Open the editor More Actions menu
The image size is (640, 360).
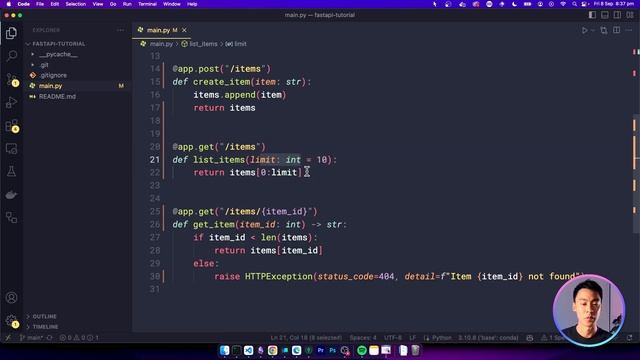coord(629,30)
